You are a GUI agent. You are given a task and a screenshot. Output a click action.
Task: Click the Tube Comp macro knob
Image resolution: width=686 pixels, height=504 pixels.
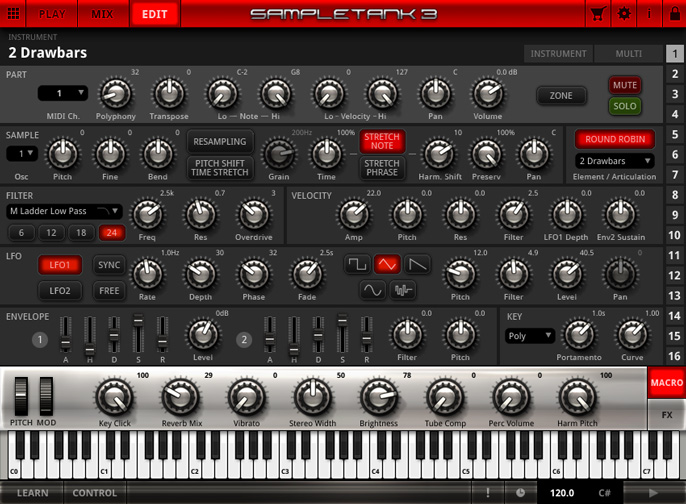tap(445, 397)
